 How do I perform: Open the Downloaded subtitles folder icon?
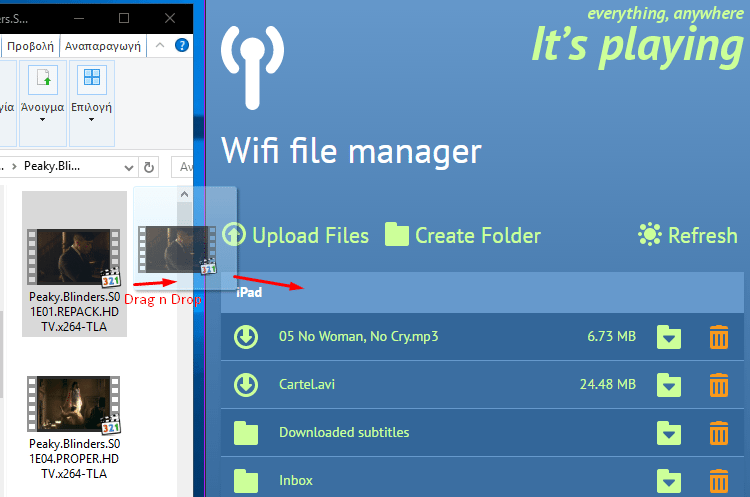(x=246, y=433)
